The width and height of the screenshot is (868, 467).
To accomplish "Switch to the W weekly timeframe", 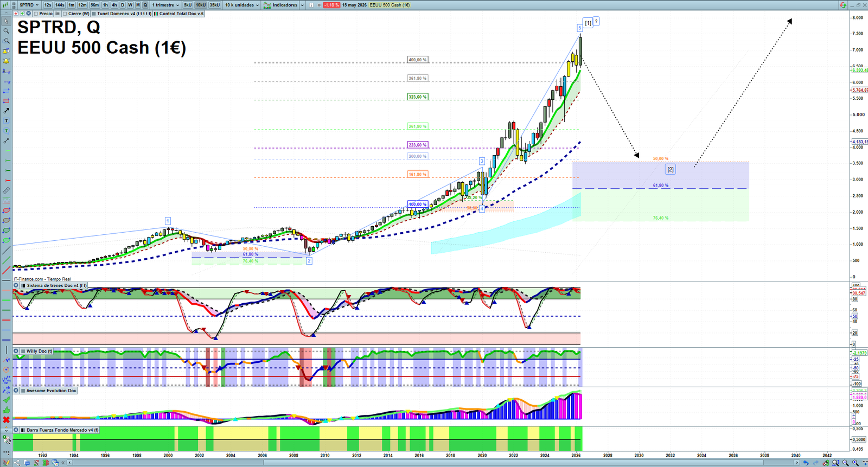I will pos(130,5).
